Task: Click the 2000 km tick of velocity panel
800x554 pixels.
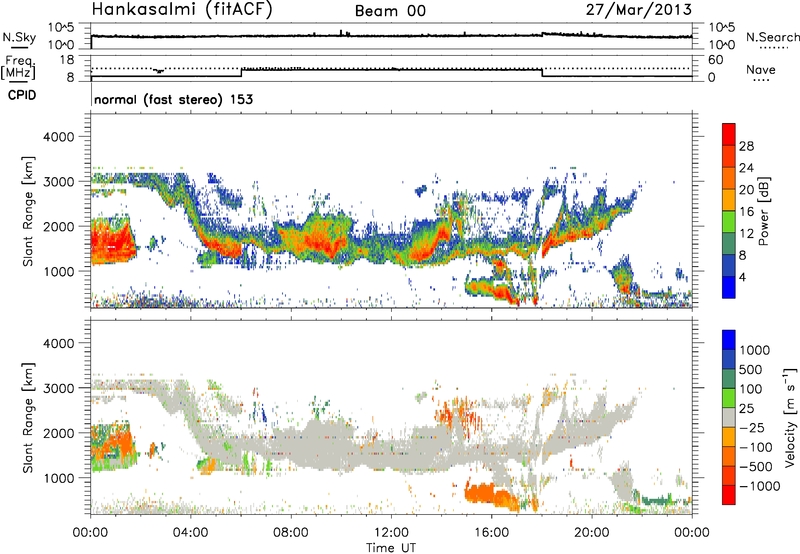Action: [x=58, y=433]
